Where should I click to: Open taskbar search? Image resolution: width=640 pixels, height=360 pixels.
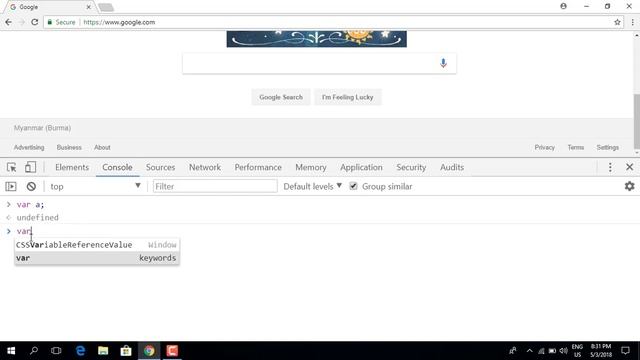click(x=34, y=351)
